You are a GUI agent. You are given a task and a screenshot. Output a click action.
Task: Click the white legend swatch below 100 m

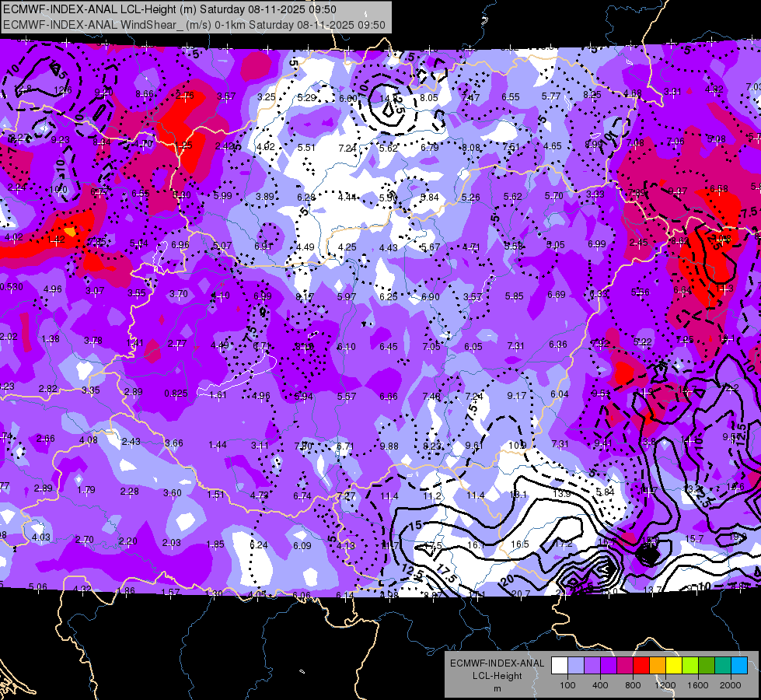pyautogui.click(x=560, y=666)
